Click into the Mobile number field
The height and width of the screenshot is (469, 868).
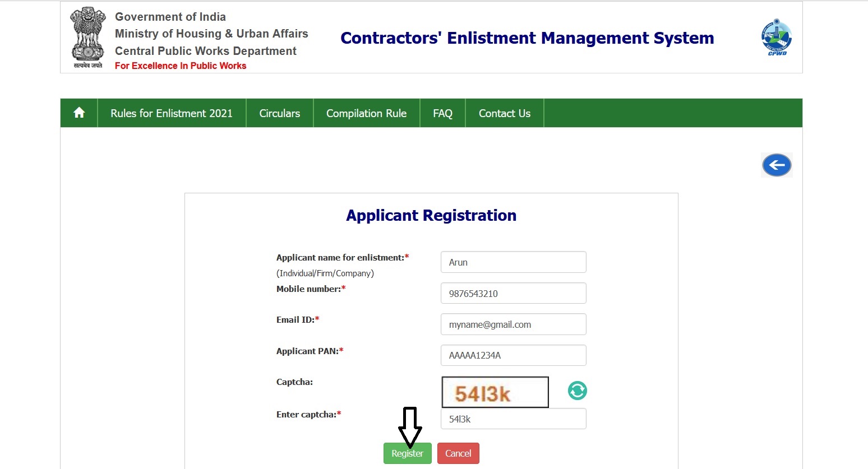pyautogui.click(x=513, y=294)
